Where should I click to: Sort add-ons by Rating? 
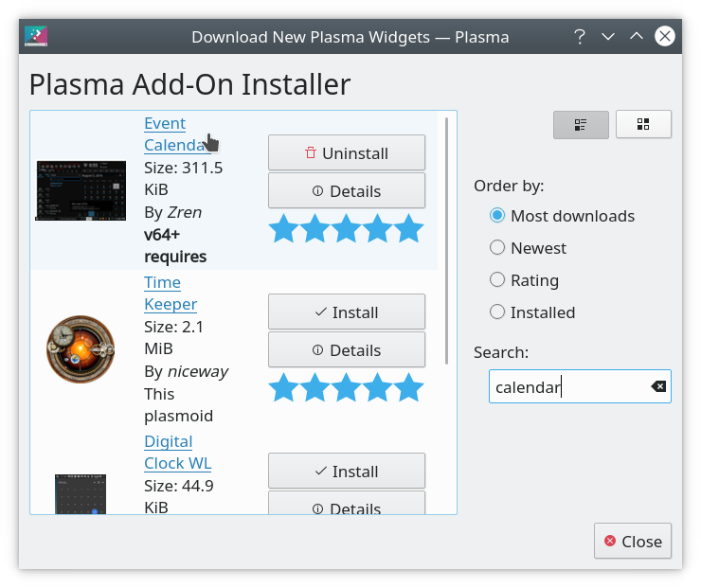[497, 280]
